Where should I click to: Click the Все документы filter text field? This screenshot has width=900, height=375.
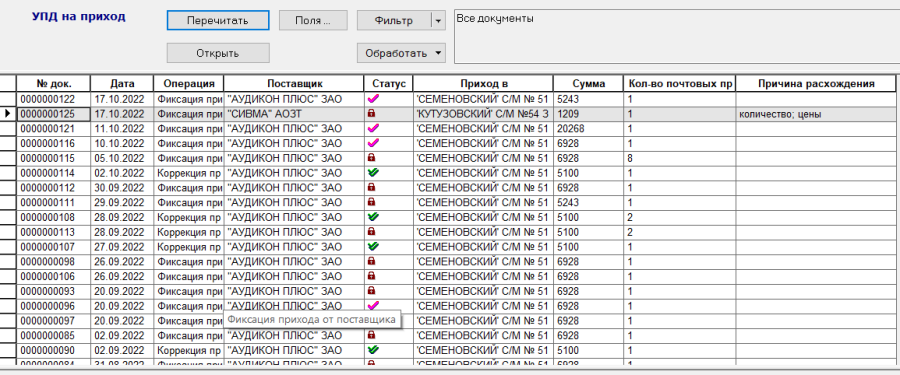coord(677,36)
